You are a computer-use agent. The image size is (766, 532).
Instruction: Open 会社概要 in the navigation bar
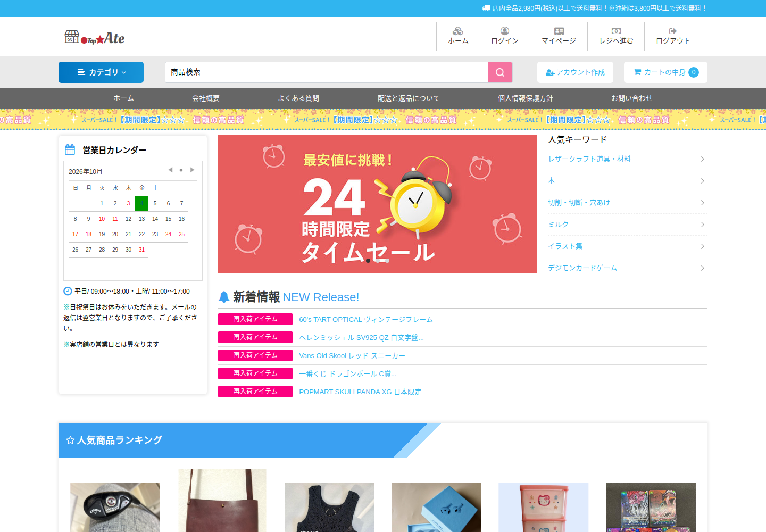tap(206, 98)
